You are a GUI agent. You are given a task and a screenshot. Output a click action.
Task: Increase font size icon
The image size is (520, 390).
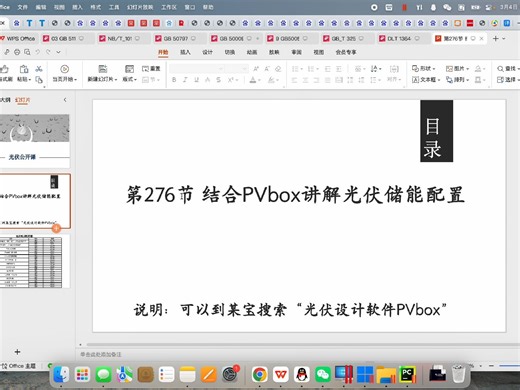256,69
